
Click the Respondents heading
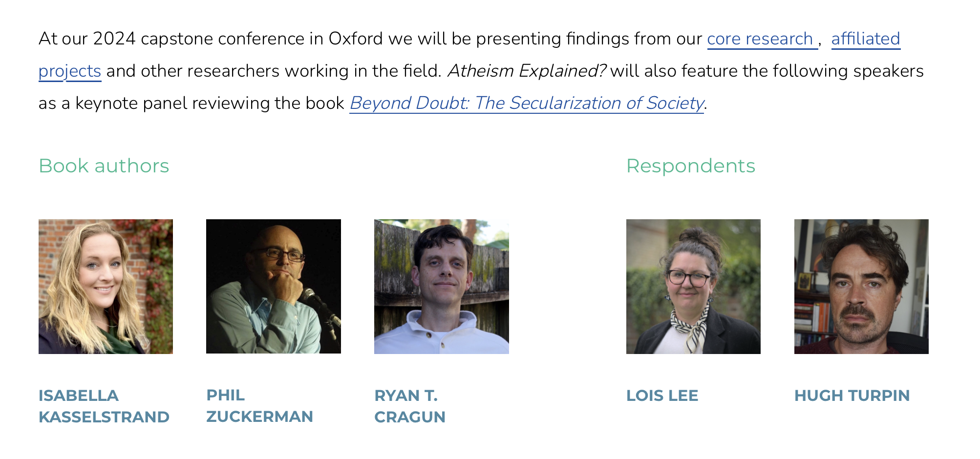click(x=690, y=166)
